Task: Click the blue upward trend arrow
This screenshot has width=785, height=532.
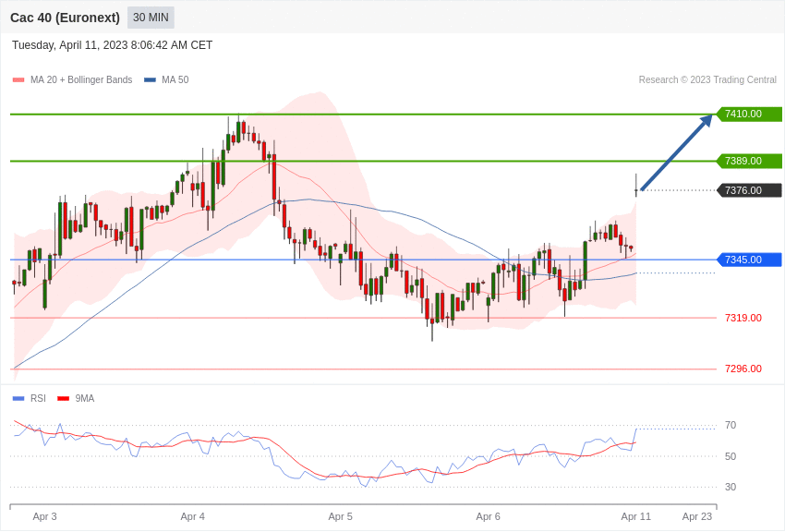Action: click(x=676, y=152)
